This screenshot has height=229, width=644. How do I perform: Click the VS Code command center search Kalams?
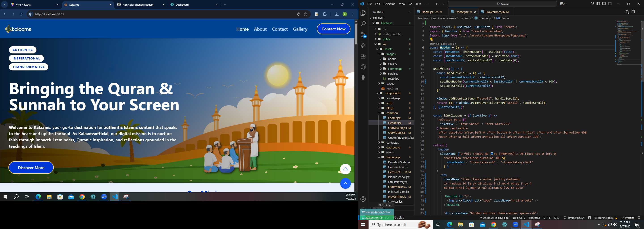click(502, 4)
